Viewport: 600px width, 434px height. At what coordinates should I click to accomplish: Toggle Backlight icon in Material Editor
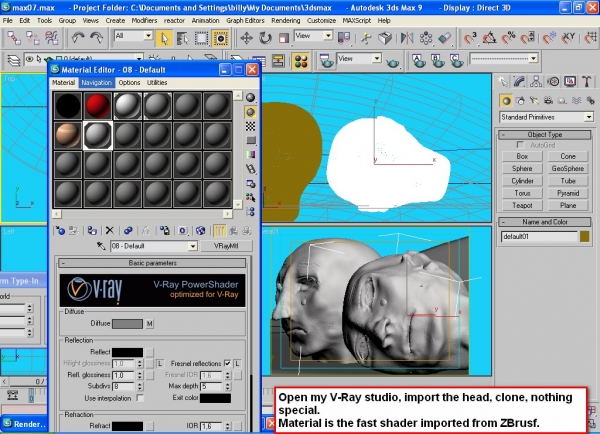(x=250, y=112)
